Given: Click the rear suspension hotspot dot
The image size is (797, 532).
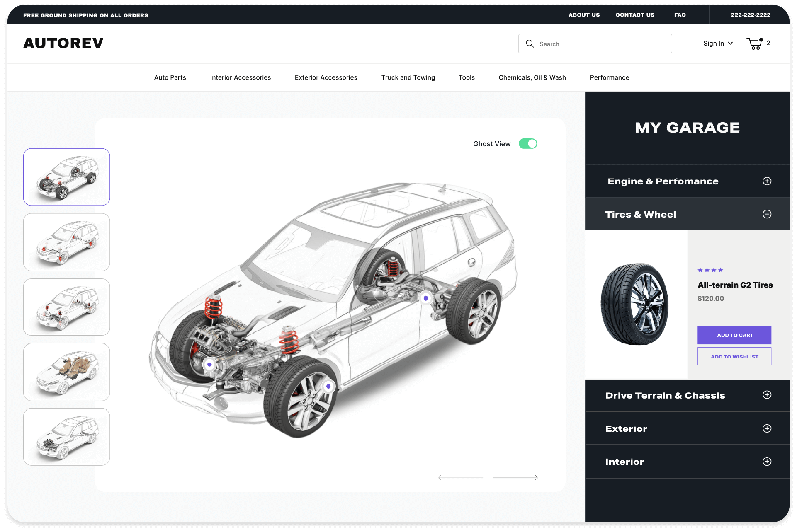Looking at the screenshot, I should (x=425, y=298).
